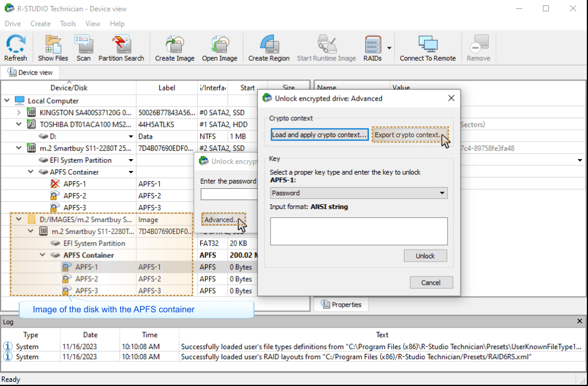Open the Help menu

pyautogui.click(x=117, y=24)
